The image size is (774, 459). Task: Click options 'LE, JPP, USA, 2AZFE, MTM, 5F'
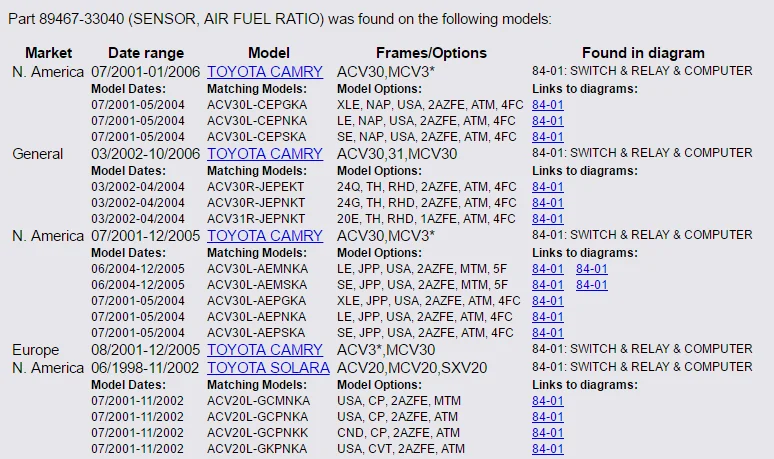pyautogui.click(x=422, y=269)
